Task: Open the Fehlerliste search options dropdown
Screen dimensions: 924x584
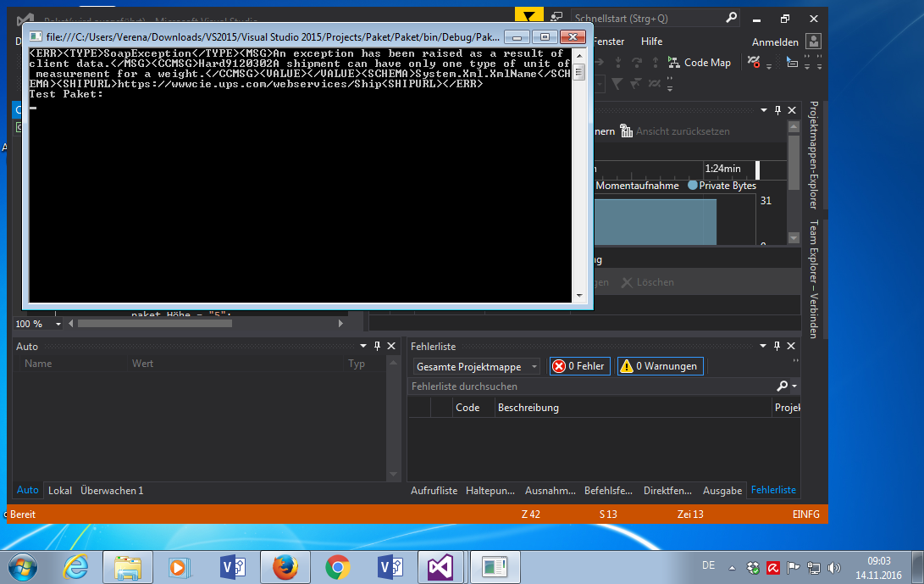Action: [794, 386]
